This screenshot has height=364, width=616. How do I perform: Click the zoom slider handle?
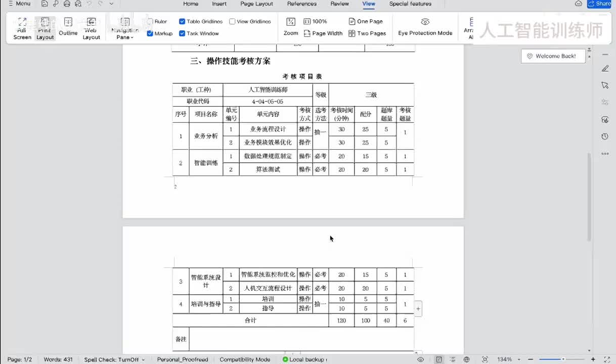coord(563,359)
